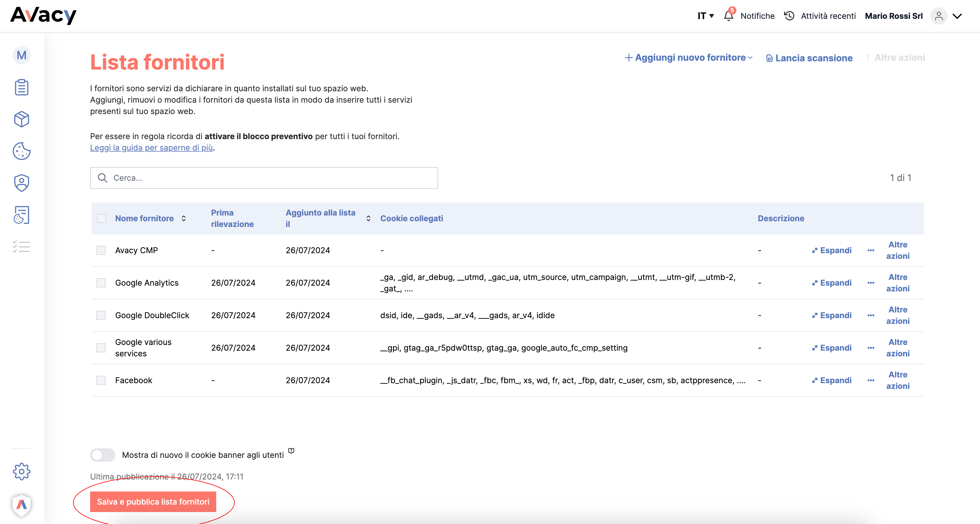Click the three-dot icon in Avacy CMP row
The height and width of the screenshot is (524, 980).
pyautogui.click(x=871, y=251)
